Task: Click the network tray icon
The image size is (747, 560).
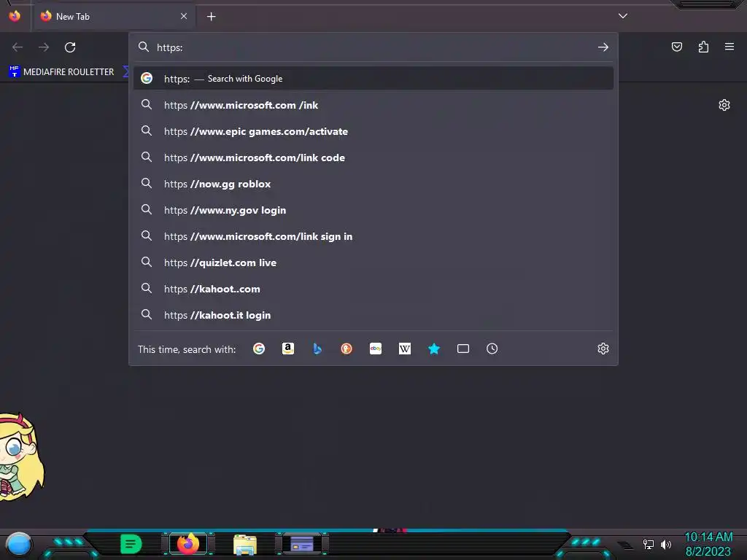Action: coord(649,544)
